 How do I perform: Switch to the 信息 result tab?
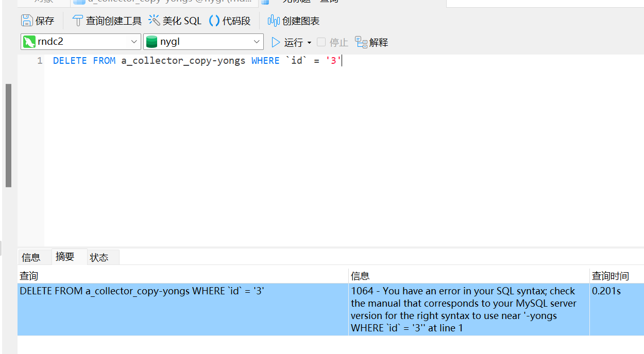click(x=31, y=257)
